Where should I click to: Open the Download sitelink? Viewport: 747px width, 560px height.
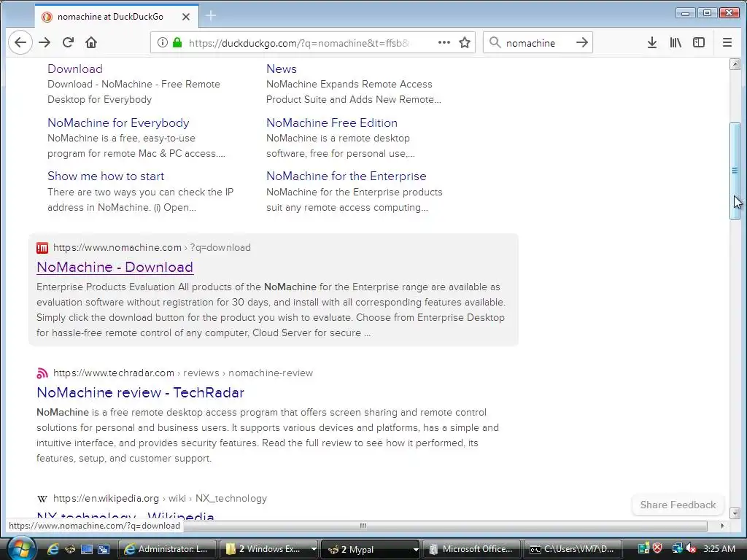tap(75, 69)
